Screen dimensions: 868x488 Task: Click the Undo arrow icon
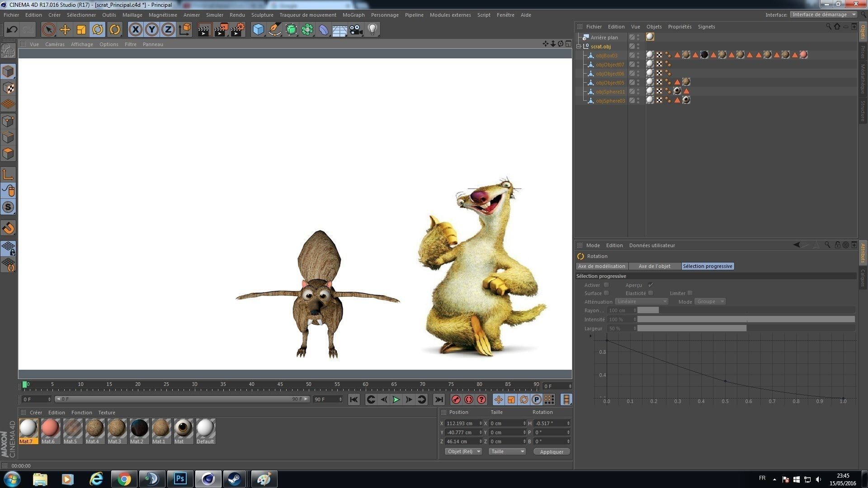click(x=12, y=30)
